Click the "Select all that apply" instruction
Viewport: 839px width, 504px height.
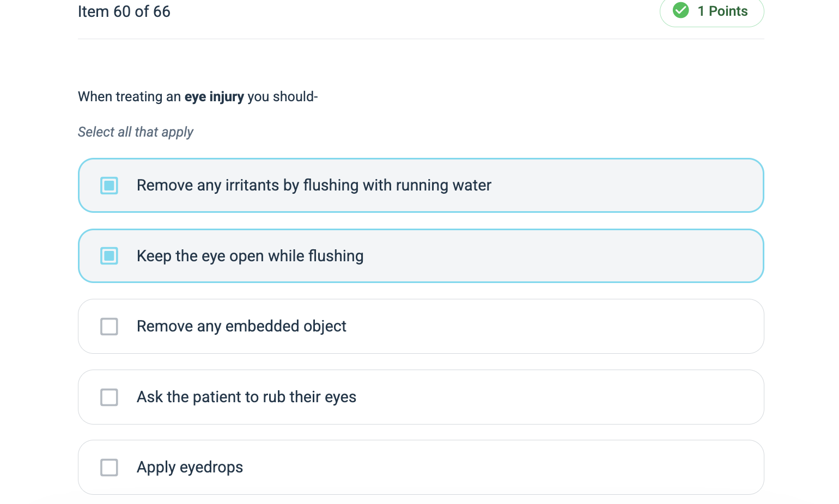coord(136,132)
